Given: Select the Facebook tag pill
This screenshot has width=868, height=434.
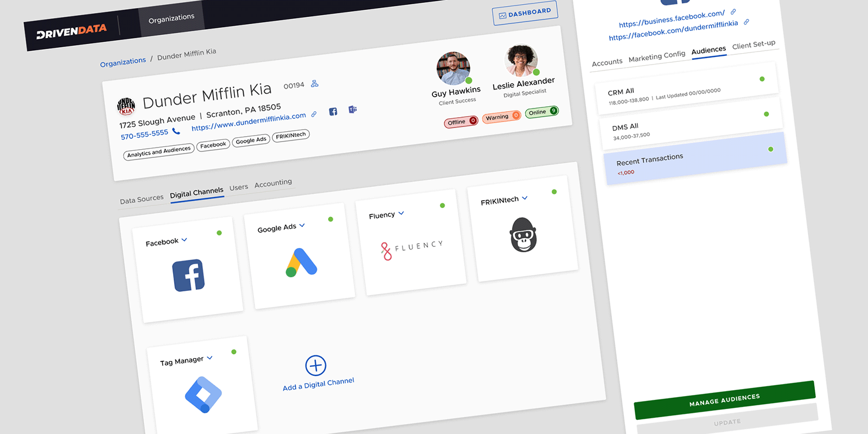Looking at the screenshot, I should [x=213, y=145].
